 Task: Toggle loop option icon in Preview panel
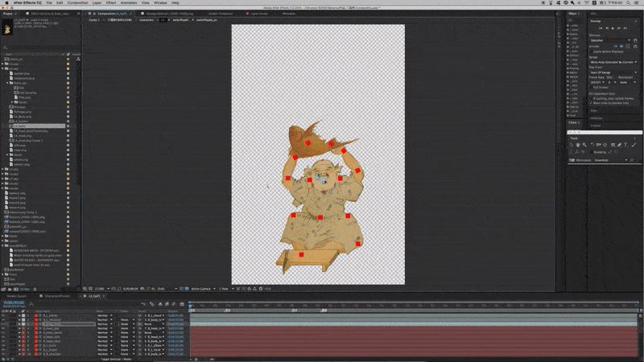[635, 47]
